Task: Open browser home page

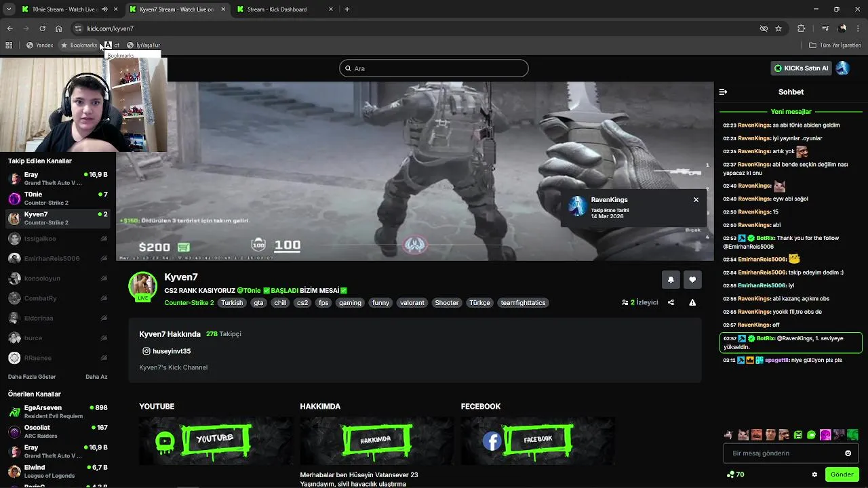Action: pos(59,28)
